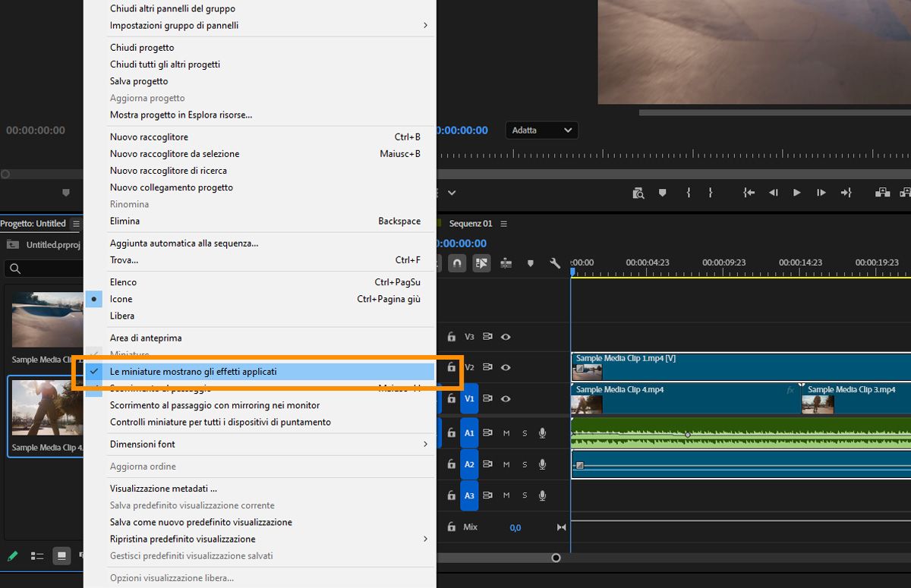Viewport: 911px width, 588px height.
Task: Toggle Snap in Timeline magnet icon
Action: 456,263
